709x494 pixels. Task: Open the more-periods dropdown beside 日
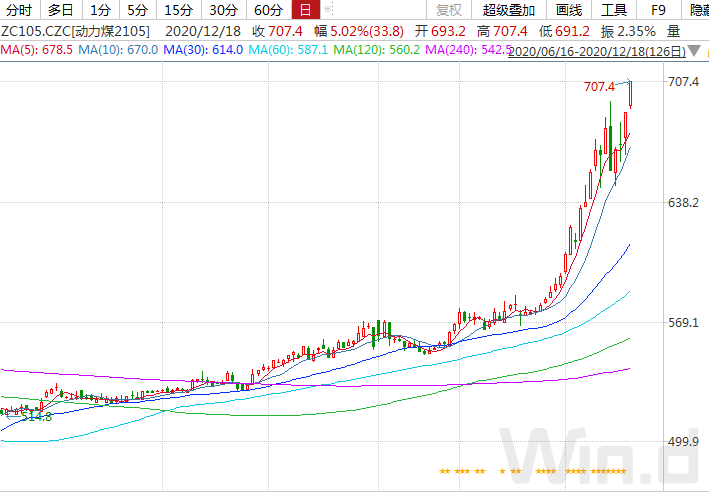[329, 9]
